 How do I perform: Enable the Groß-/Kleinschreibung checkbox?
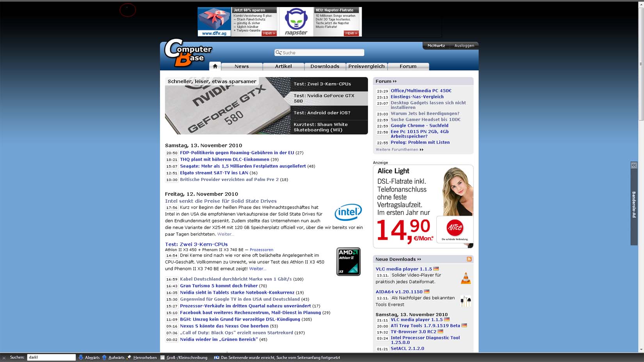pyautogui.click(x=163, y=357)
